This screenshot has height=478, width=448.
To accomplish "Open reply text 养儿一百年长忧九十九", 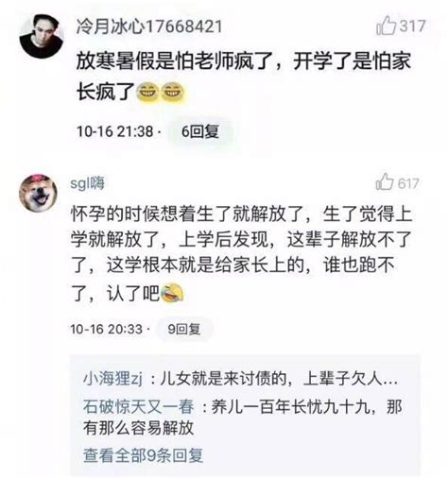I will pyautogui.click(x=243, y=417).
